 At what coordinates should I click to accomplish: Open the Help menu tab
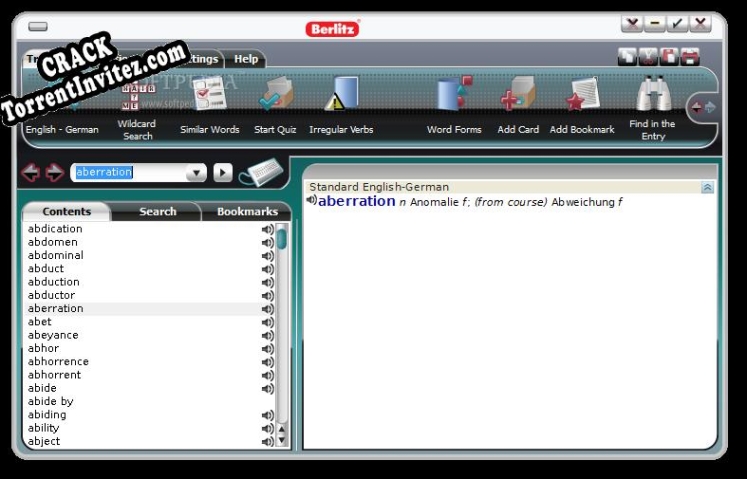tap(246, 59)
